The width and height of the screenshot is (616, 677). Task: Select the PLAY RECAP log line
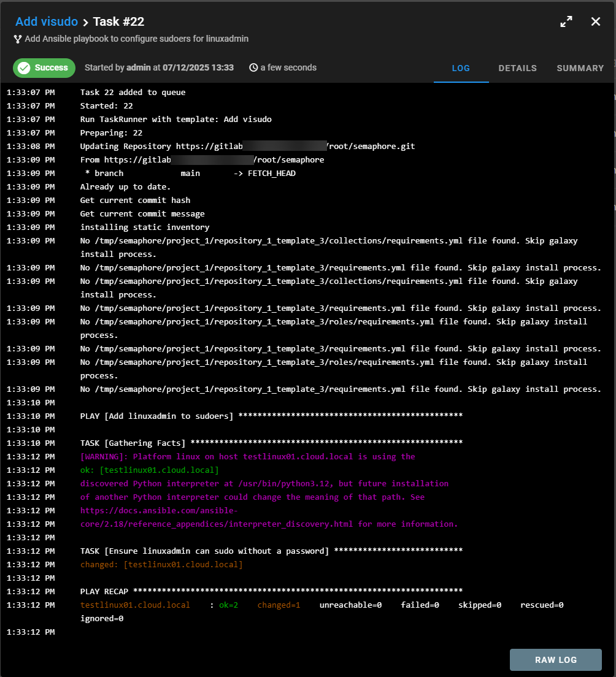(x=104, y=591)
